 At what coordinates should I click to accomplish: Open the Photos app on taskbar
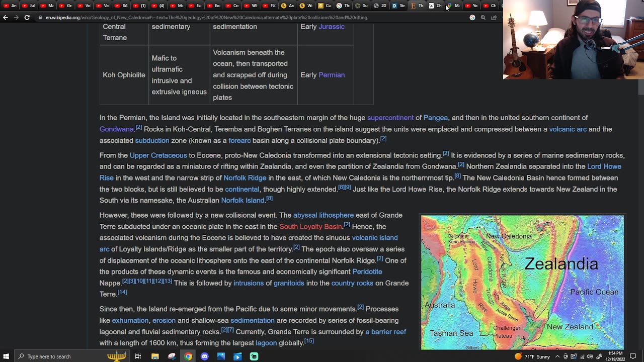[221, 356]
